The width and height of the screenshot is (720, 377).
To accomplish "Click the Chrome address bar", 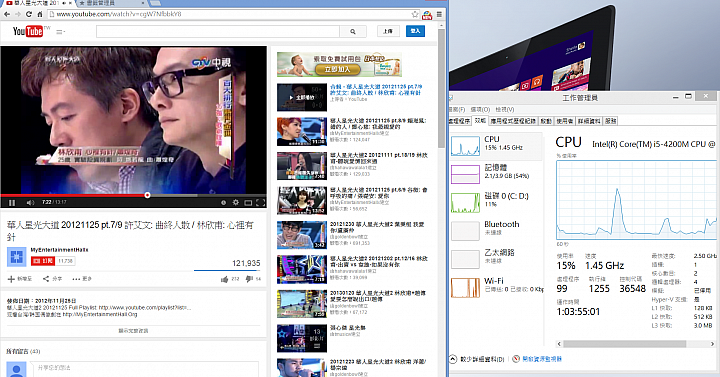I will point(230,14).
